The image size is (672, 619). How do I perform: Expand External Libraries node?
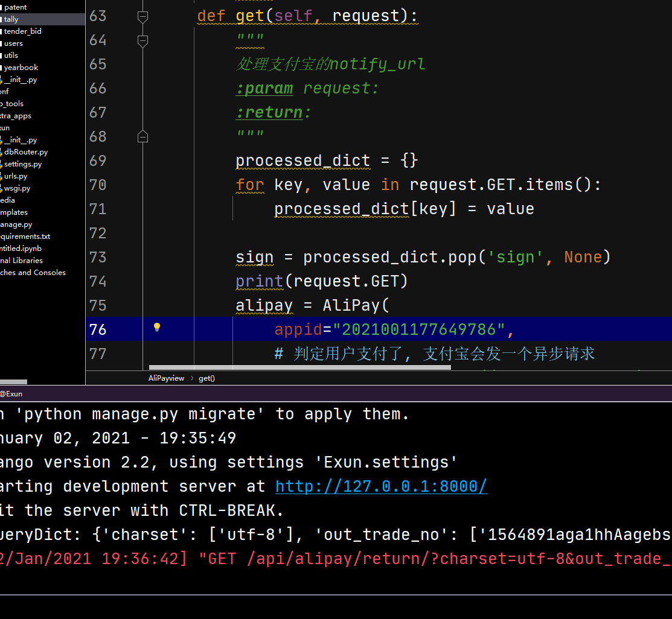[21, 260]
